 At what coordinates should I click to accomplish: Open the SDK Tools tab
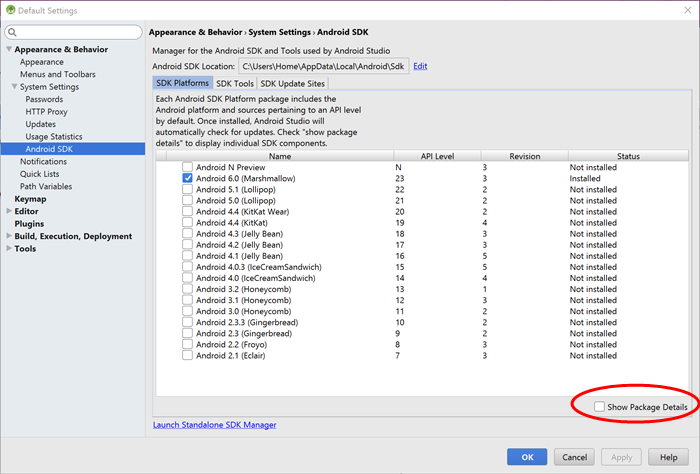[x=235, y=83]
